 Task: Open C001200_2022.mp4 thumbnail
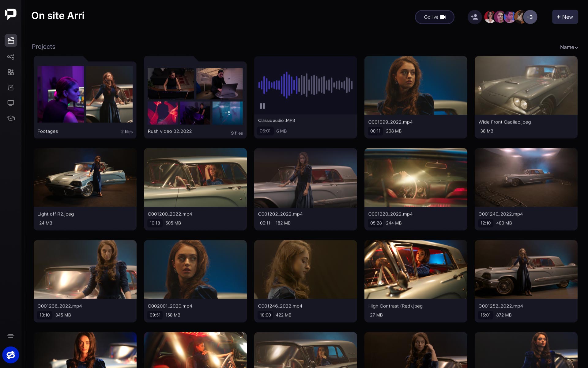[x=195, y=178]
